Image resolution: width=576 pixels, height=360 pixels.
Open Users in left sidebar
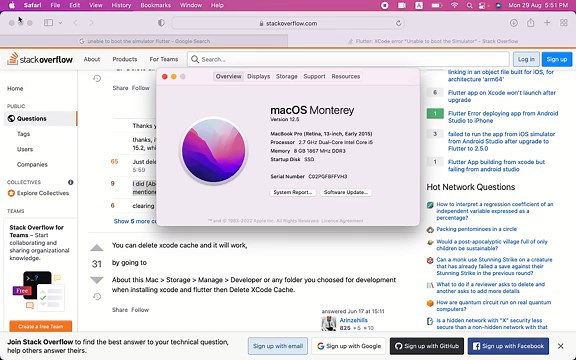click(25, 149)
